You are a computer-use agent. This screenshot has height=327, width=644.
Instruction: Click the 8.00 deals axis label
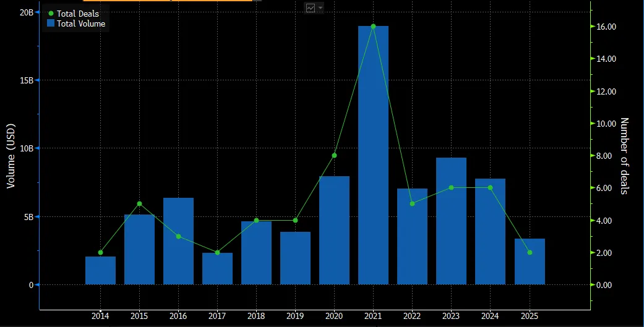pos(604,156)
